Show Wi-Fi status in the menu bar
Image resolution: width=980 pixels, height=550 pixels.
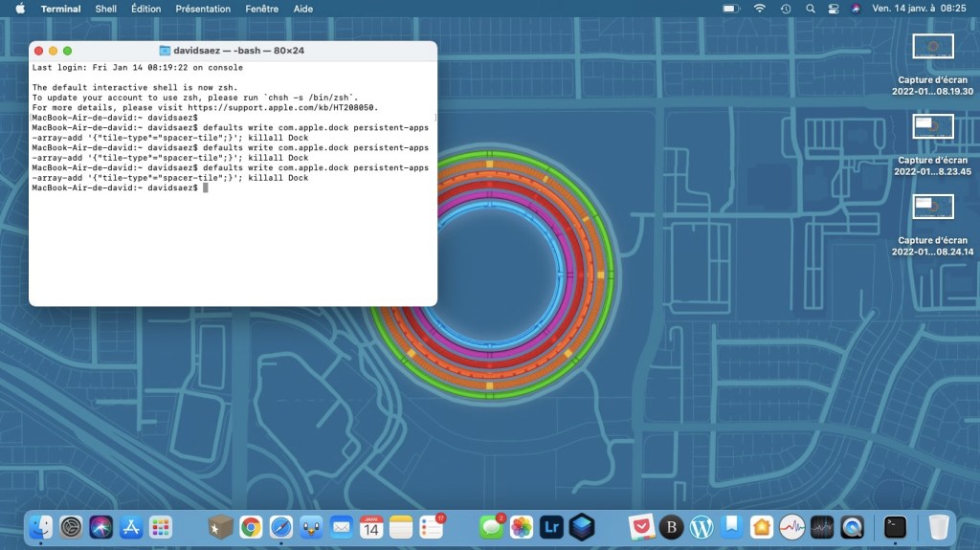tap(760, 9)
